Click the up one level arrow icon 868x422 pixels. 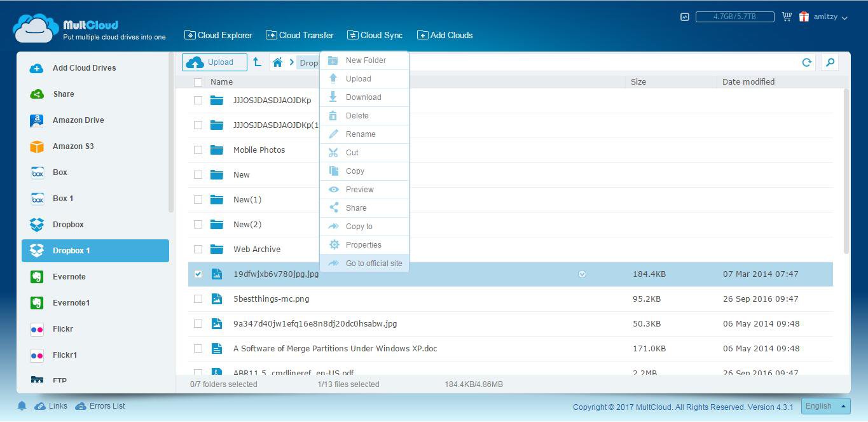click(257, 62)
